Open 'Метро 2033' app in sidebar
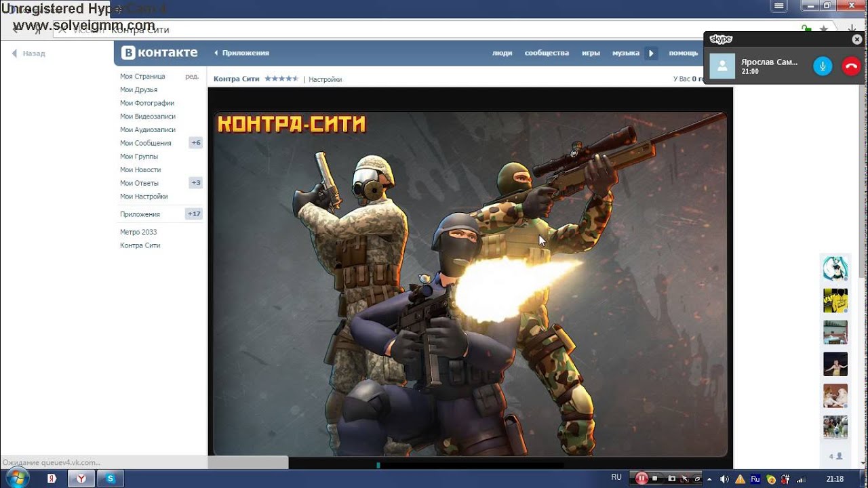Image resolution: width=868 pixels, height=488 pixels. [139, 232]
